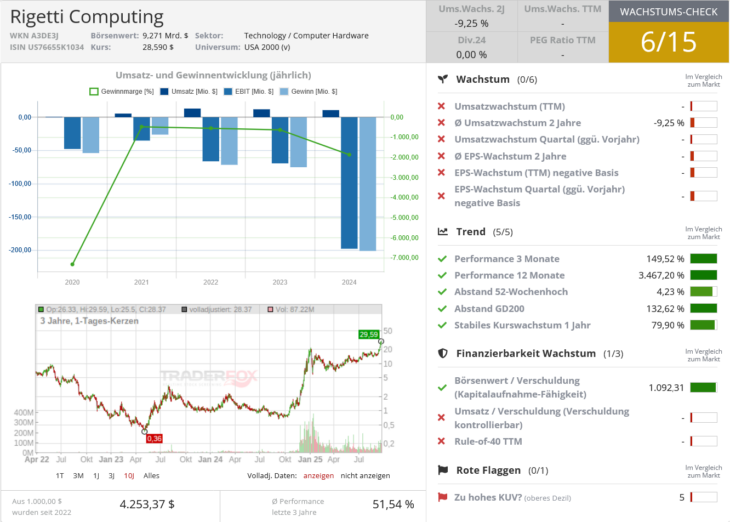Click the red X beside Umsatzwachstum Quartal
This screenshot has width=730, height=522.
click(x=441, y=139)
